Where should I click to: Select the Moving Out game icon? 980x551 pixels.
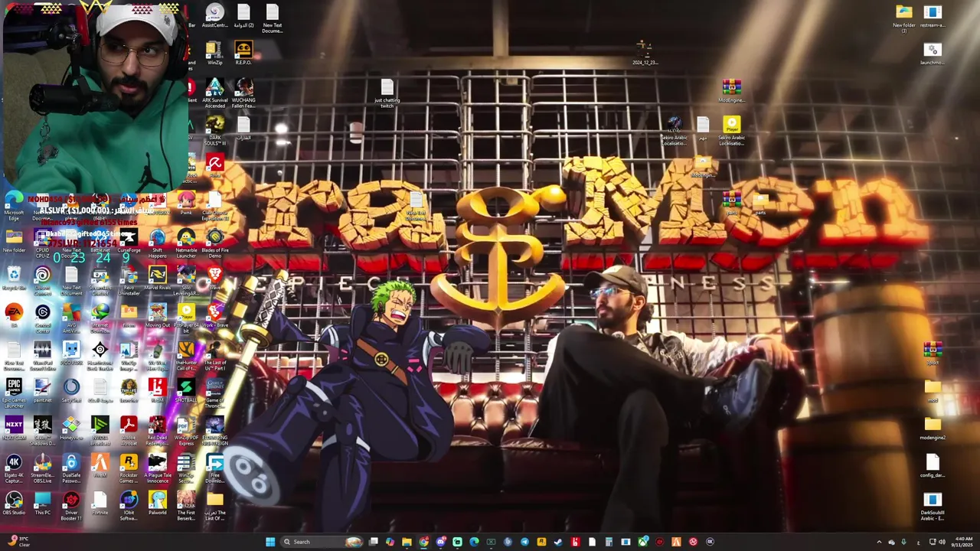tap(157, 316)
